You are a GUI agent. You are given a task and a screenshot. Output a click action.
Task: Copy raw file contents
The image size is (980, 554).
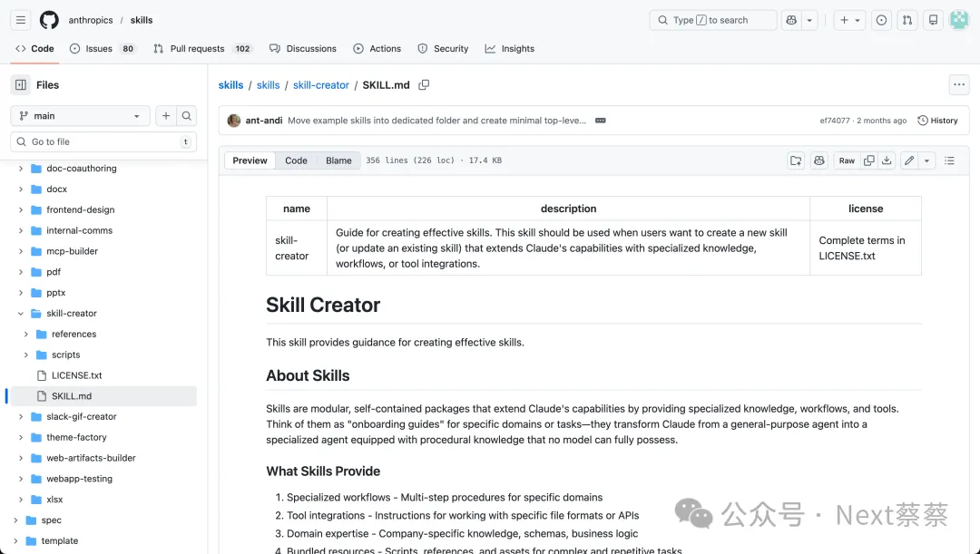point(868,160)
